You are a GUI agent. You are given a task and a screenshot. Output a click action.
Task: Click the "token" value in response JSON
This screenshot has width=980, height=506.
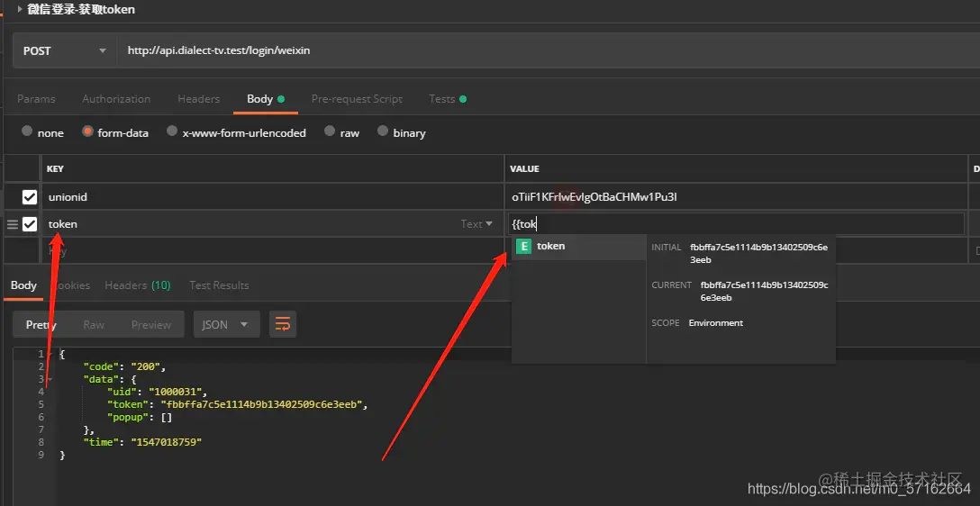pos(263,404)
